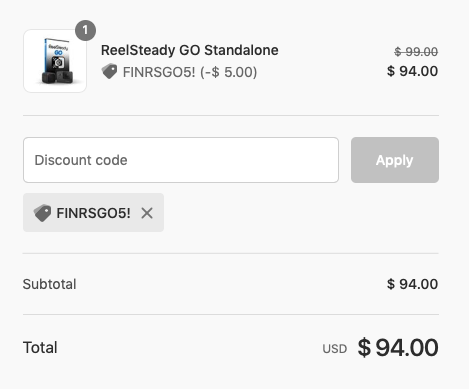The height and width of the screenshot is (389, 469).
Task: Click the tag icon in the applied discount chip
Action: (42, 213)
